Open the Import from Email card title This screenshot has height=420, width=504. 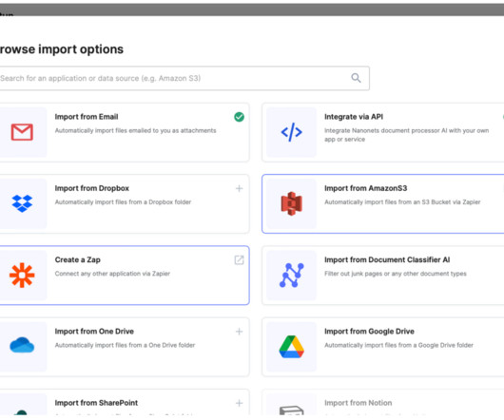pos(87,117)
